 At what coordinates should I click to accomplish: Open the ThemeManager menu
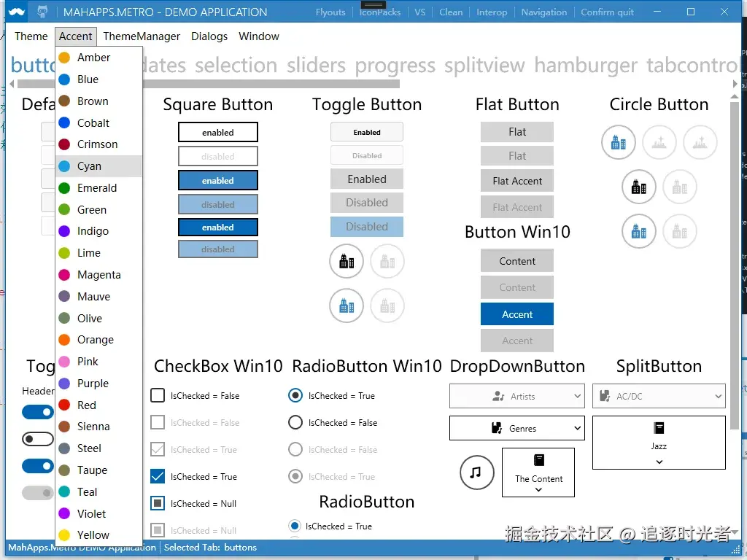pyautogui.click(x=142, y=36)
